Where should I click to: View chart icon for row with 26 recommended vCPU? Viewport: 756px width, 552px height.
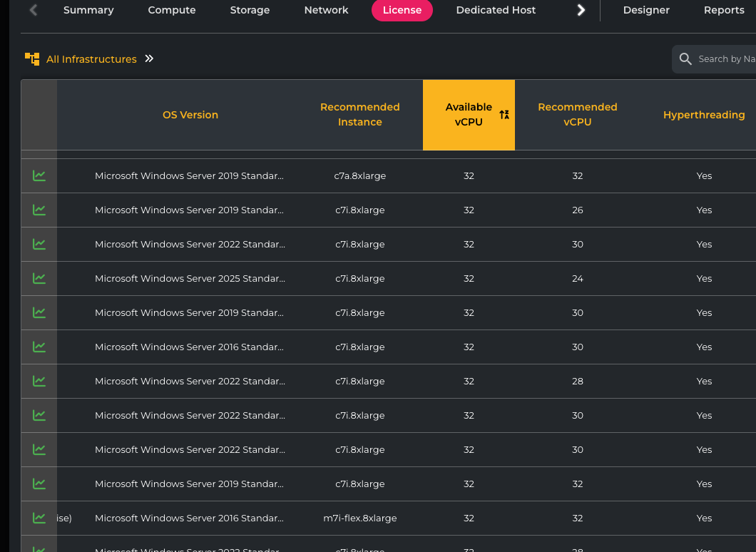(x=39, y=210)
